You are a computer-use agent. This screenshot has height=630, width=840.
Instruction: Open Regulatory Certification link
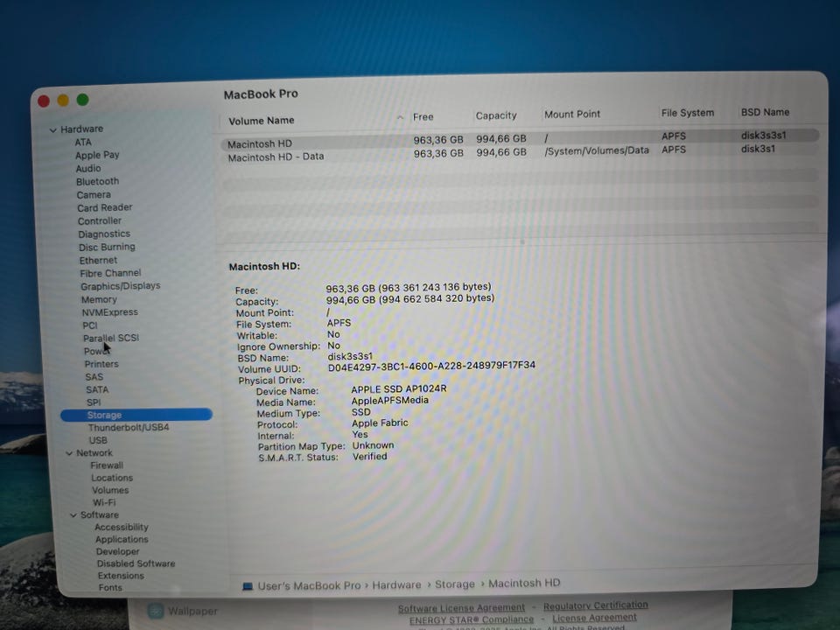click(x=596, y=605)
